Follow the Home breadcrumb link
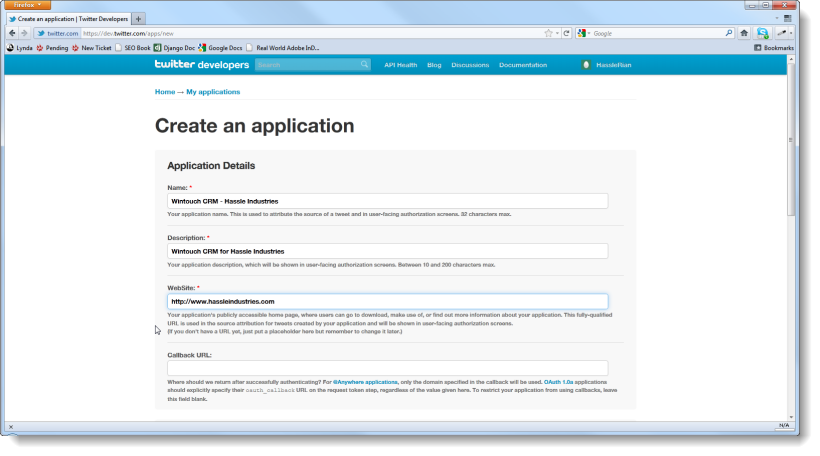820x456 pixels. [x=165, y=92]
